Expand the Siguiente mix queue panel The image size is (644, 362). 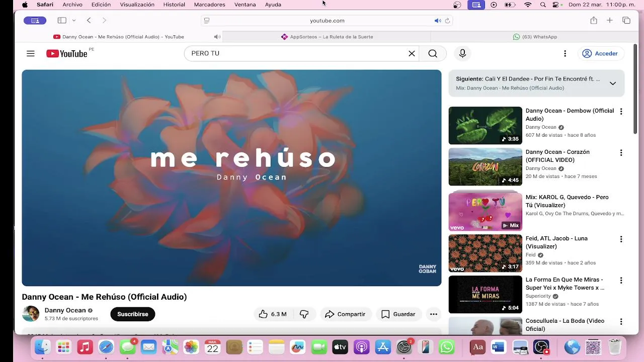point(613,83)
